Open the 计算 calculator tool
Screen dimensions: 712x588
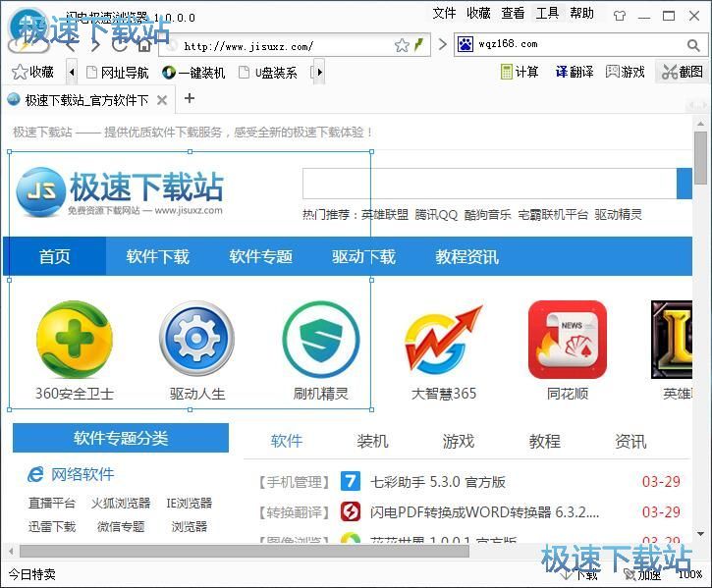pos(520,72)
